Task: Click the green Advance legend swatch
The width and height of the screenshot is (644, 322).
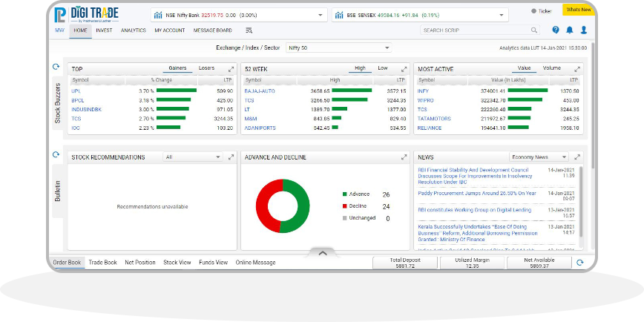Action: coord(344,194)
